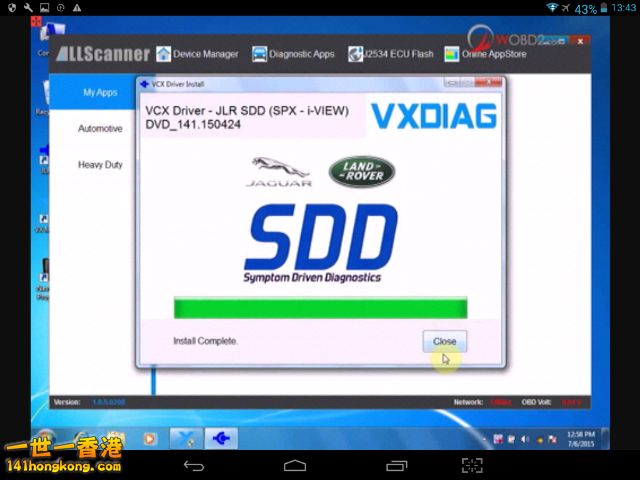Click the Land Rover logo
Viewport: 640px width, 480px height.
click(x=362, y=171)
